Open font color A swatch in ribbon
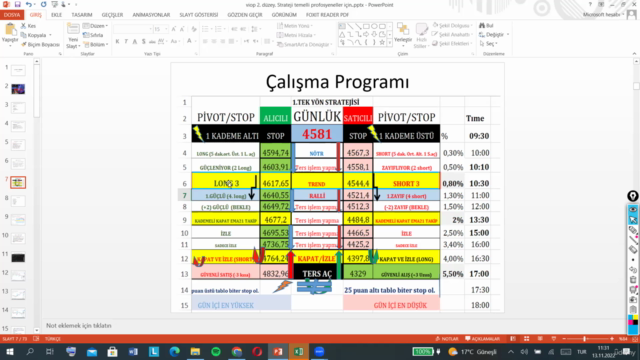 click(189, 41)
